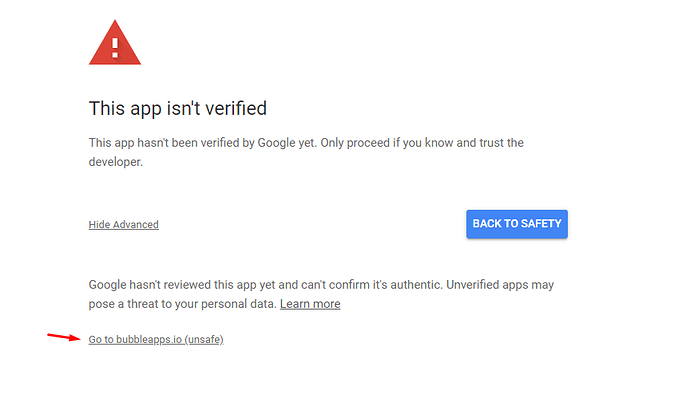Collapse details via the Hide Advanced link

[x=124, y=224]
